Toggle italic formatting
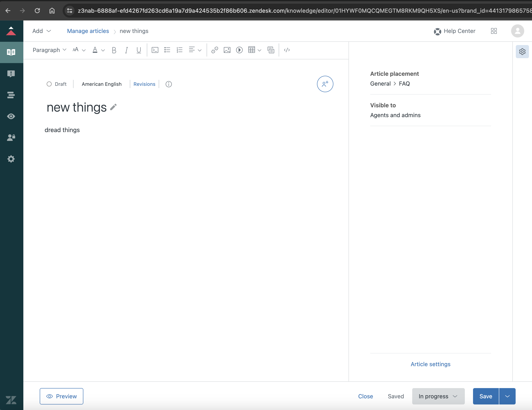 point(126,50)
